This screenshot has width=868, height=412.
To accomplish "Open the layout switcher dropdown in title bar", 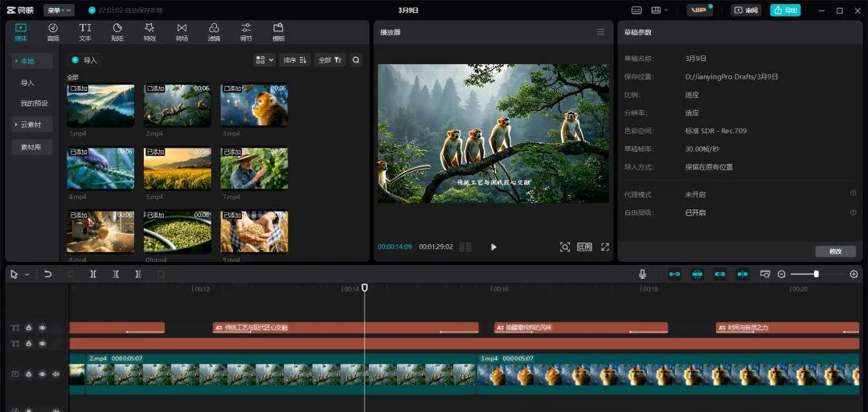I will click(x=660, y=10).
